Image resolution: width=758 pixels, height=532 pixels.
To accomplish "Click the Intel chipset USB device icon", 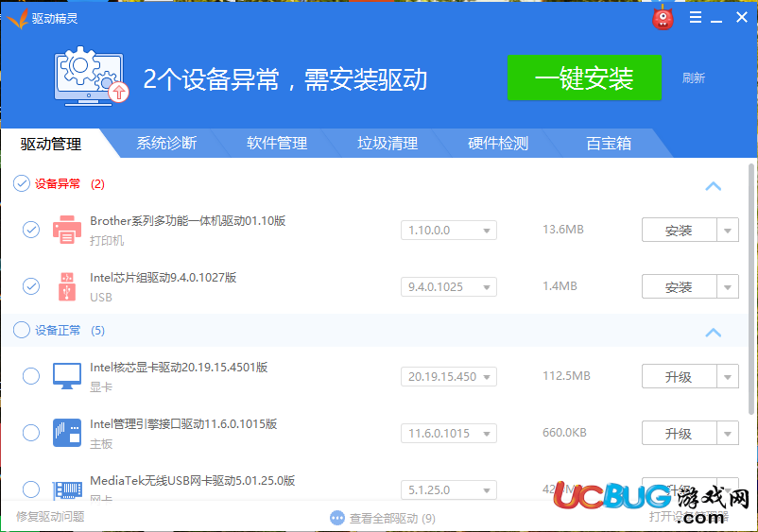I will (67, 286).
